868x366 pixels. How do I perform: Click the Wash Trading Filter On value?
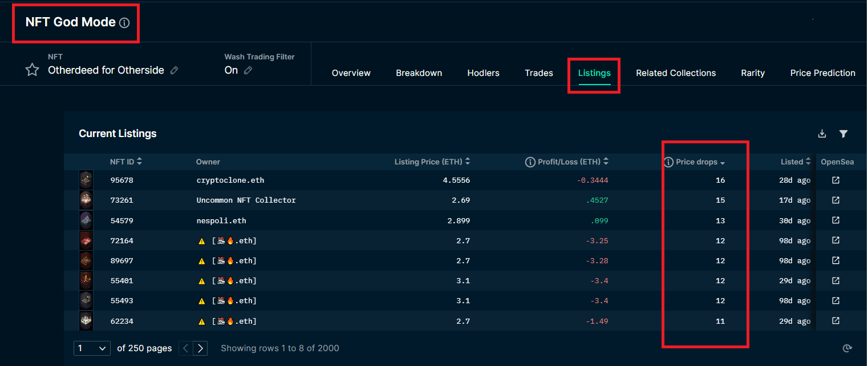[231, 70]
